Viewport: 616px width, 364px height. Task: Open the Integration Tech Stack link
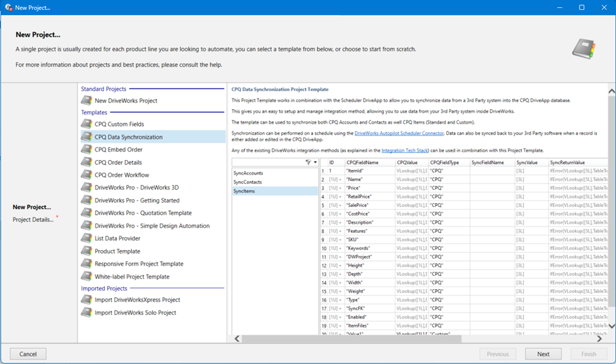tap(405, 150)
